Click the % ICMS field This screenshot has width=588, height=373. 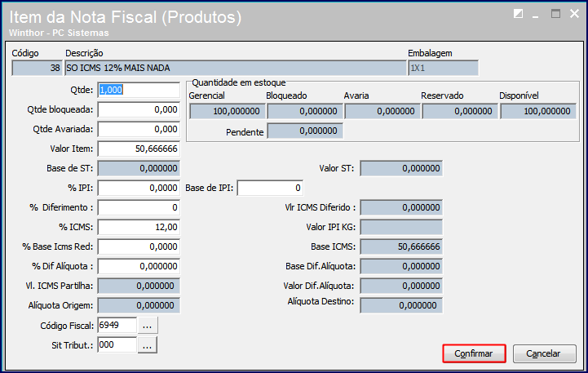(139, 227)
